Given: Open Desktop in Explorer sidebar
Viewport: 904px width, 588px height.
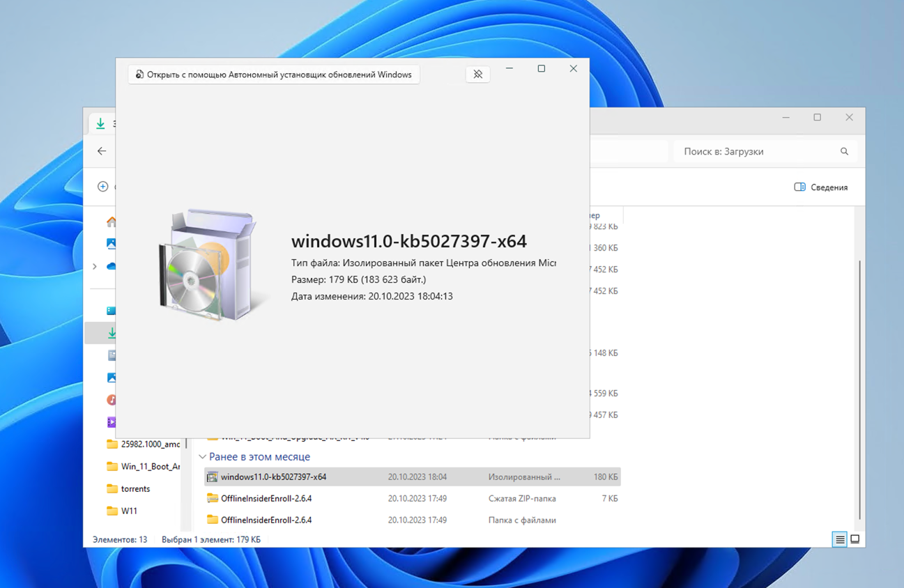Looking at the screenshot, I should pyautogui.click(x=111, y=311).
